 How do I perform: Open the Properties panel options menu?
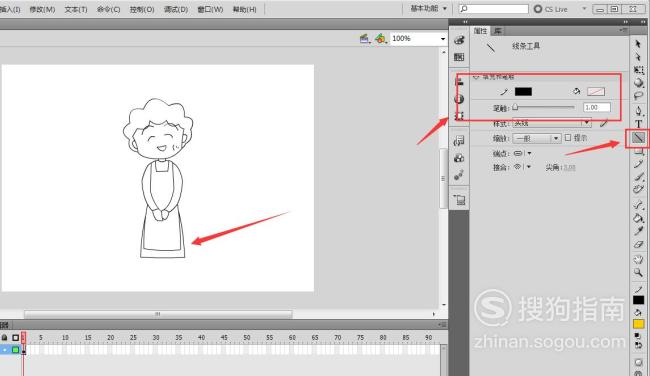click(623, 30)
